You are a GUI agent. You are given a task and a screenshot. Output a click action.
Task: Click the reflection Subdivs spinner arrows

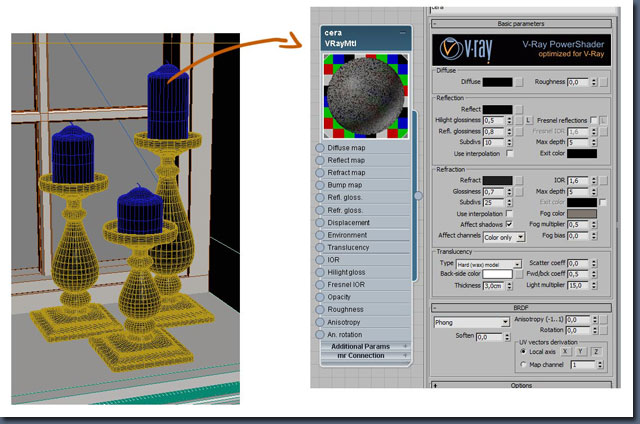509,142
